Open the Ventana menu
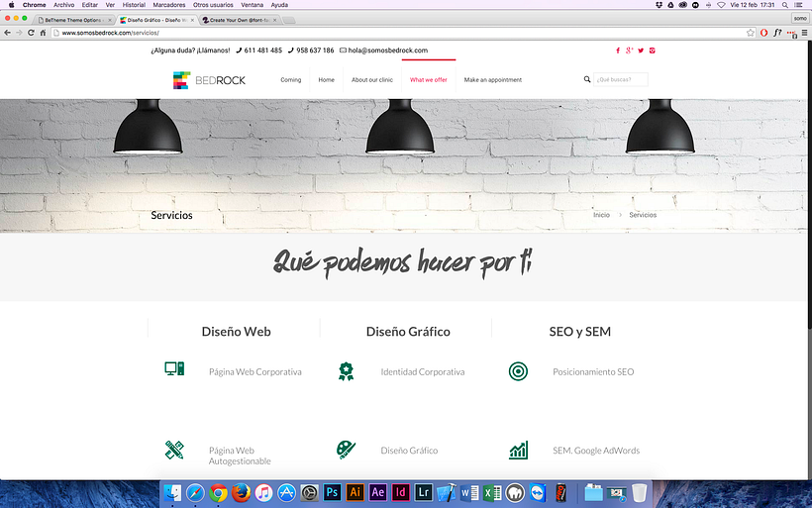Screen dimensions: 812x508 click(x=252, y=5)
